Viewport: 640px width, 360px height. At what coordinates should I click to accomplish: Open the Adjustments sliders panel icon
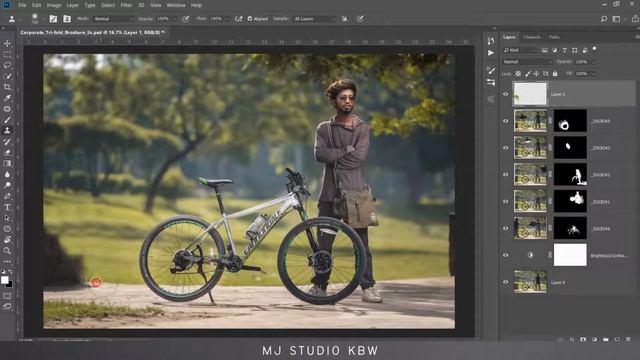(x=491, y=82)
